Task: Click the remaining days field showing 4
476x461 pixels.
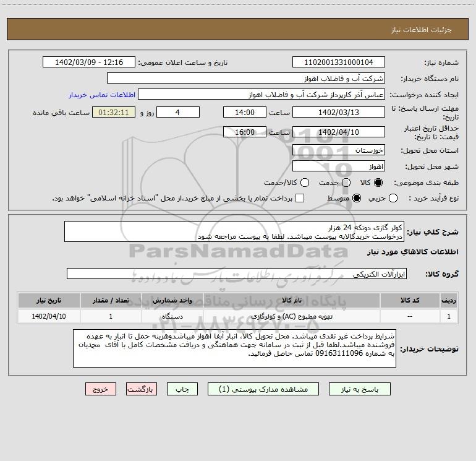Action: click(178, 112)
